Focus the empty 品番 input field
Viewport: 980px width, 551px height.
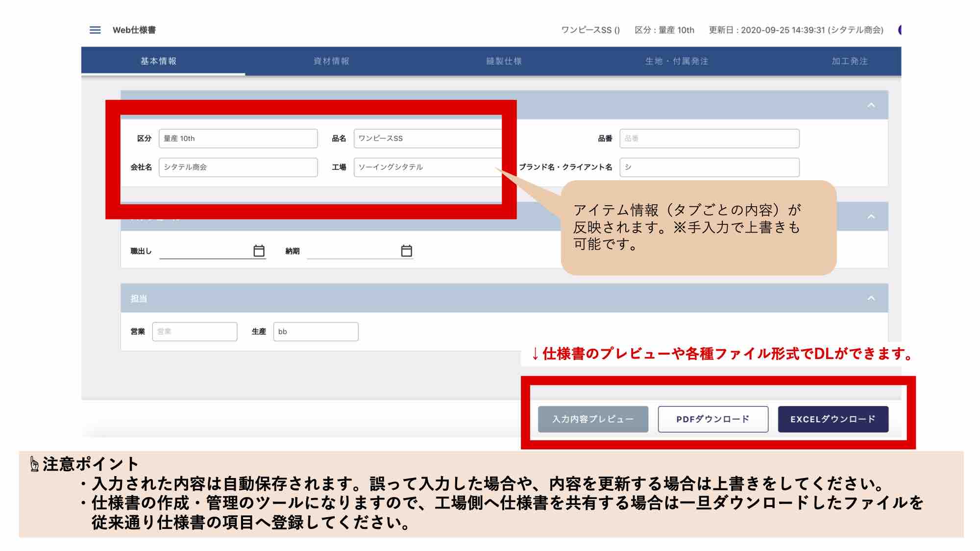tap(710, 139)
